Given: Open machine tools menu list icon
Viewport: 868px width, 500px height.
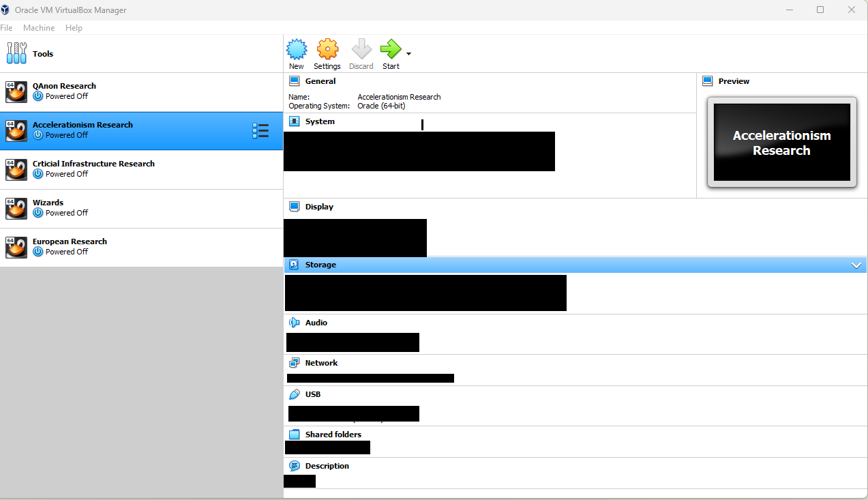Looking at the screenshot, I should 260,131.
